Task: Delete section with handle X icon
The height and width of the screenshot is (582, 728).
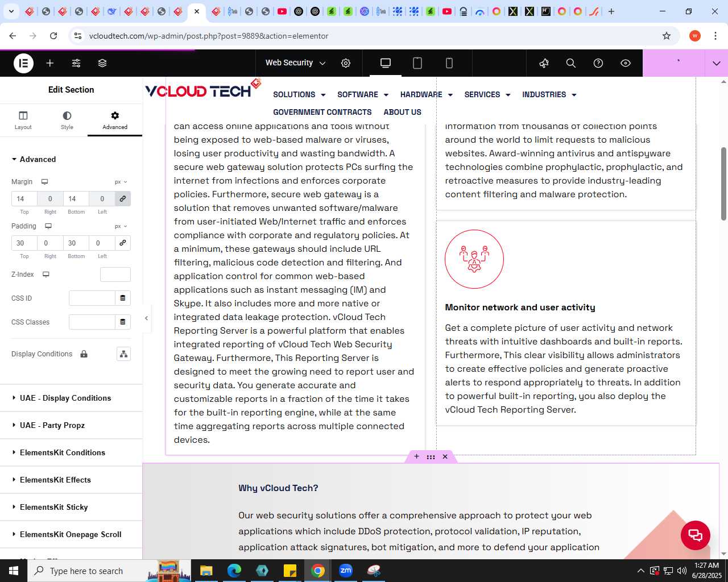Action: [445, 456]
